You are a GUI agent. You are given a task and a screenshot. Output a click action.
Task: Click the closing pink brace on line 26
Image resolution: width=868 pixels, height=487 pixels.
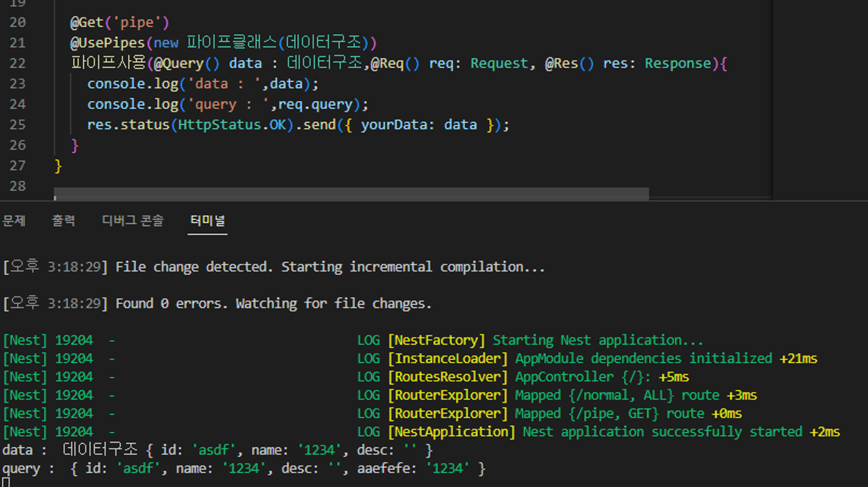(x=75, y=145)
